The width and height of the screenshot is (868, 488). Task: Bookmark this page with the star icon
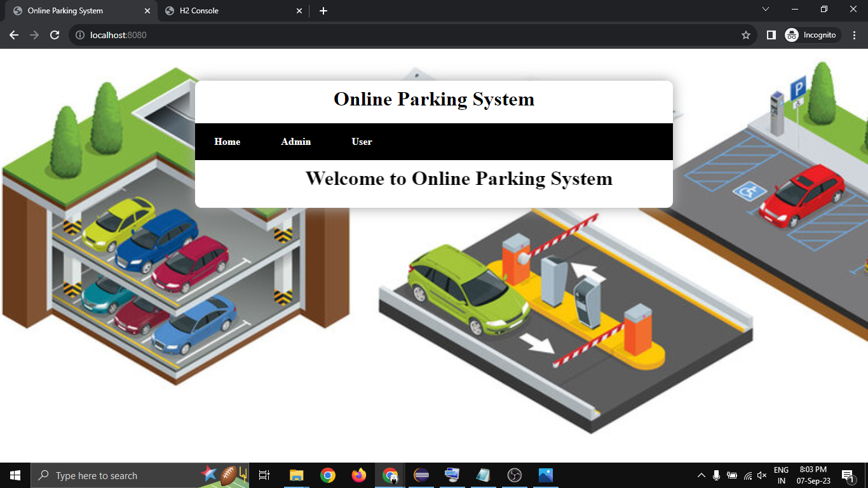point(746,35)
